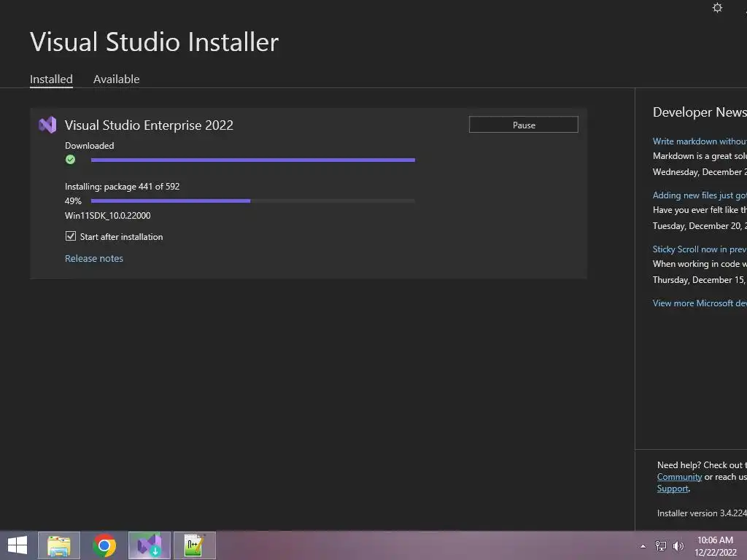The width and height of the screenshot is (747, 560).
Task: Click the Visual Studio Enterprise 2022 title
Action: (x=149, y=125)
